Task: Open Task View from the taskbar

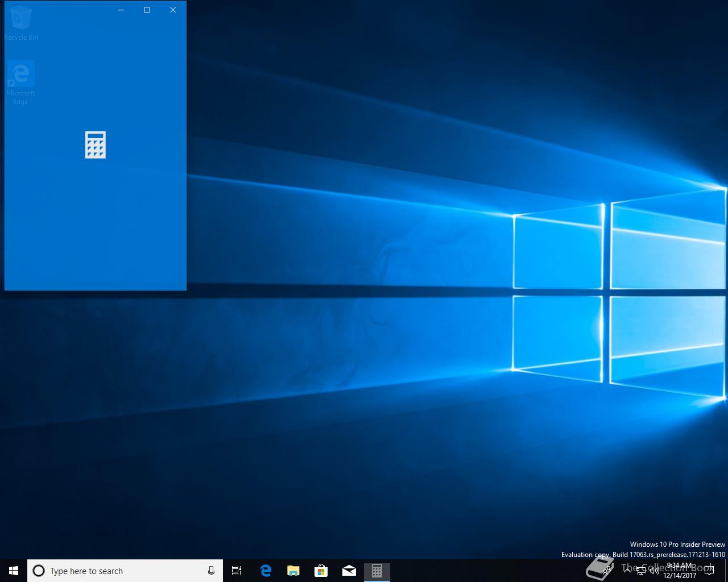Action: 237,571
